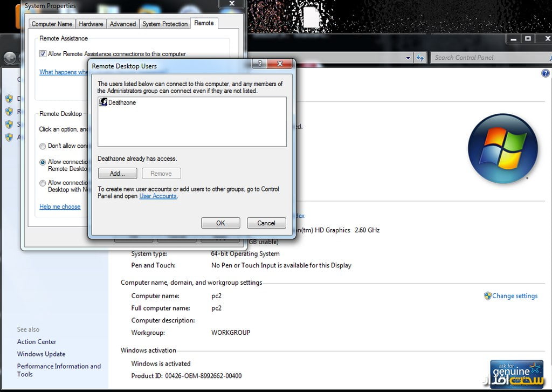Open Windows Update from See also
This screenshot has height=392, width=552.
(41, 354)
